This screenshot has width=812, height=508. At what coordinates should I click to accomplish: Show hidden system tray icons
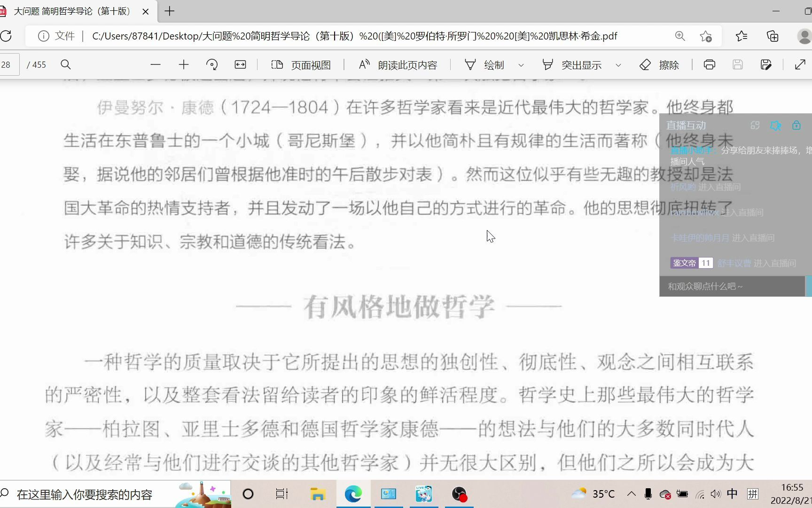632,494
